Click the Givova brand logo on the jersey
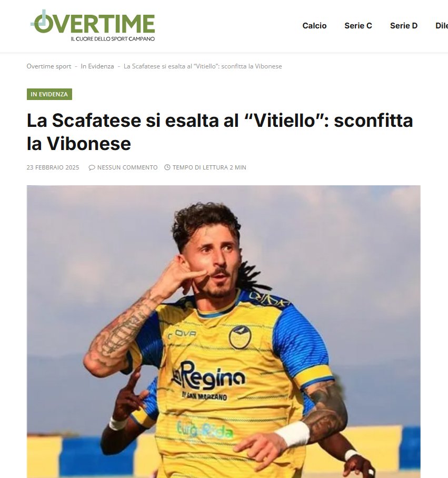This screenshot has width=448, height=478. (x=182, y=334)
